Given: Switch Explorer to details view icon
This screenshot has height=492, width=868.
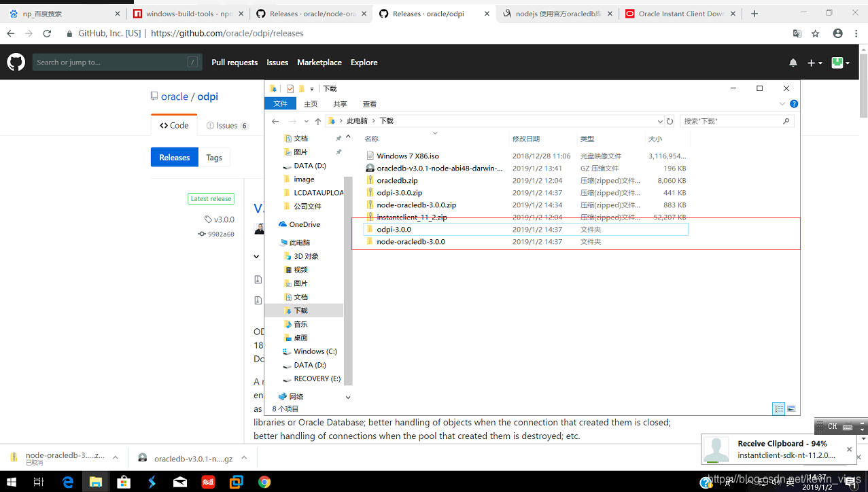Looking at the screenshot, I should pos(779,408).
